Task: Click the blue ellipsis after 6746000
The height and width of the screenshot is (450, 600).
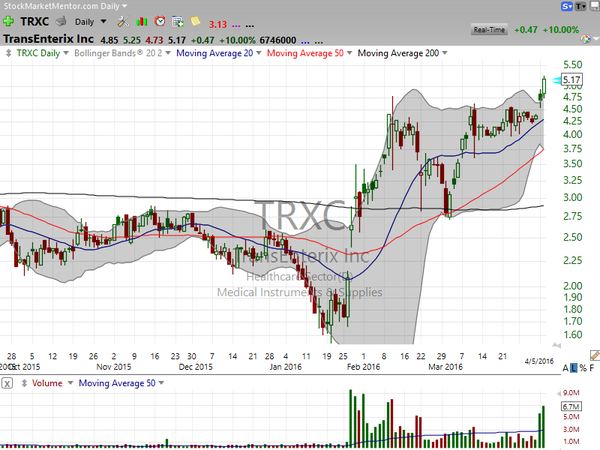Action: point(305,41)
